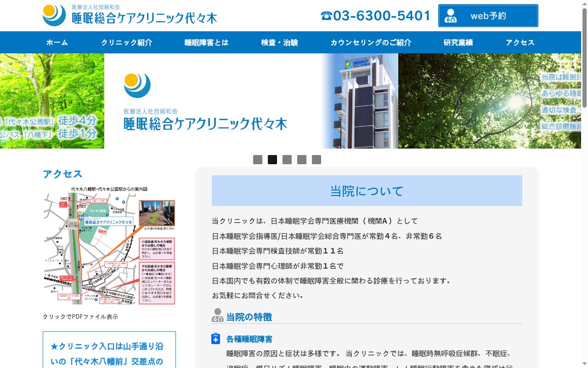This screenshot has width=588, height=368.
Task: Select the third slideshow indicator dot
Action: coord(287,160)
